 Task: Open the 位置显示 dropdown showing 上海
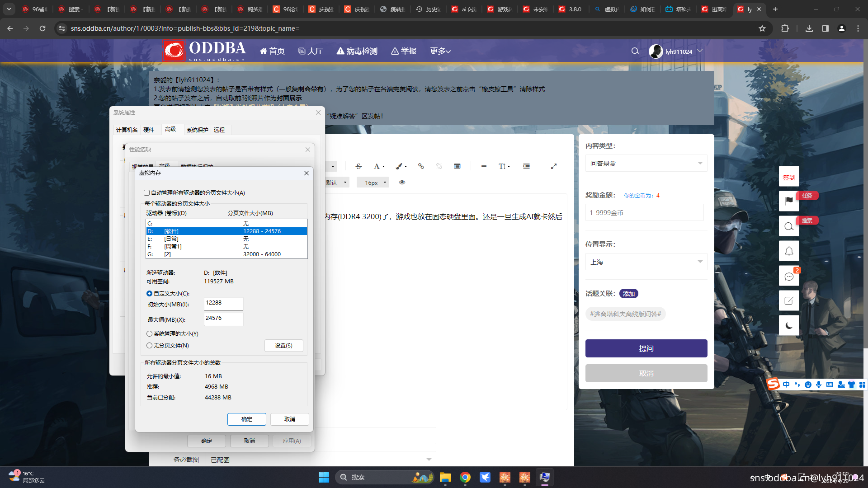(646, 262)
